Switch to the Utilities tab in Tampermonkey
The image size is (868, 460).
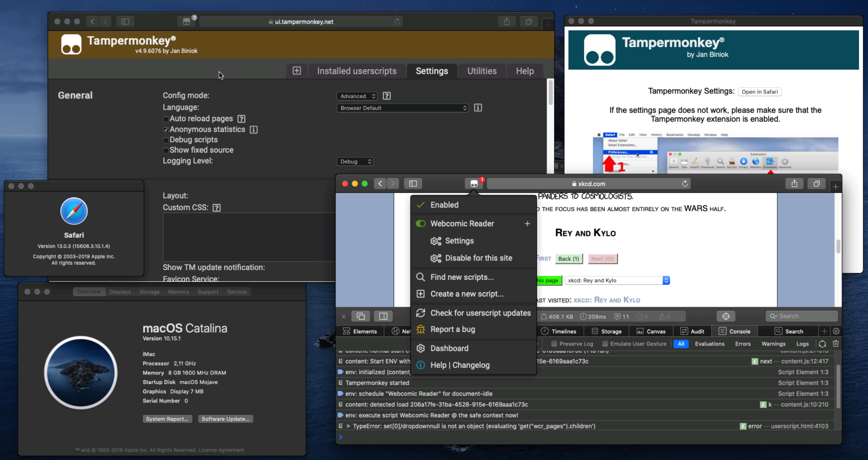point(482,71)
